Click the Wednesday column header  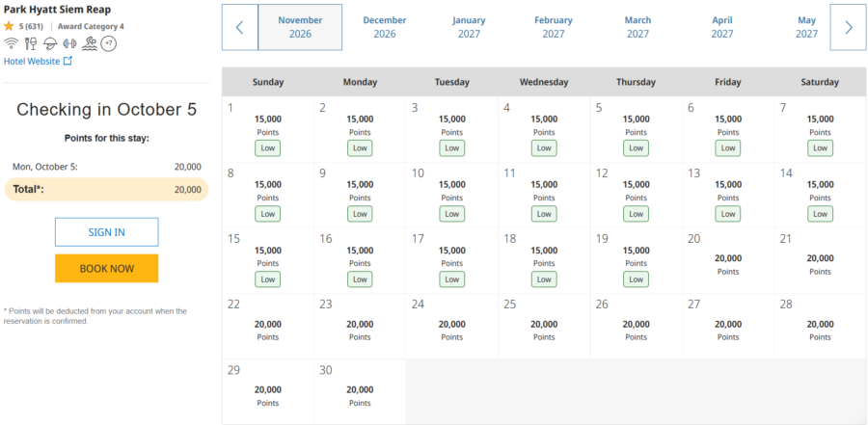[544, 82]
